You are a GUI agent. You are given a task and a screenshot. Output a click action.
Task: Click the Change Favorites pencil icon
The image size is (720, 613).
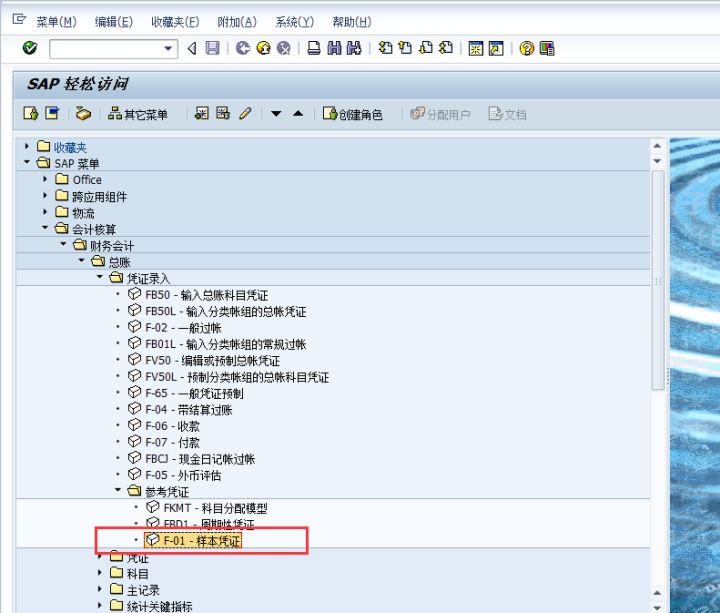(x=245, y=113)
